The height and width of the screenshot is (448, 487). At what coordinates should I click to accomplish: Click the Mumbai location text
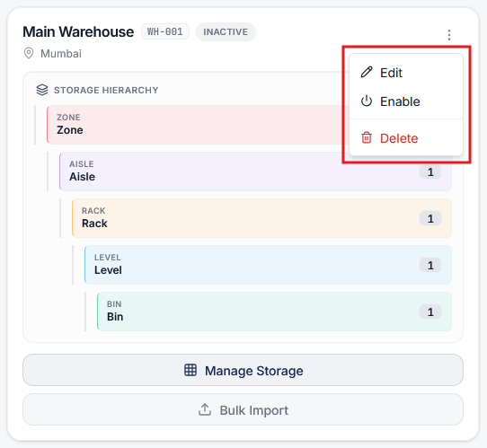[61, 54]
